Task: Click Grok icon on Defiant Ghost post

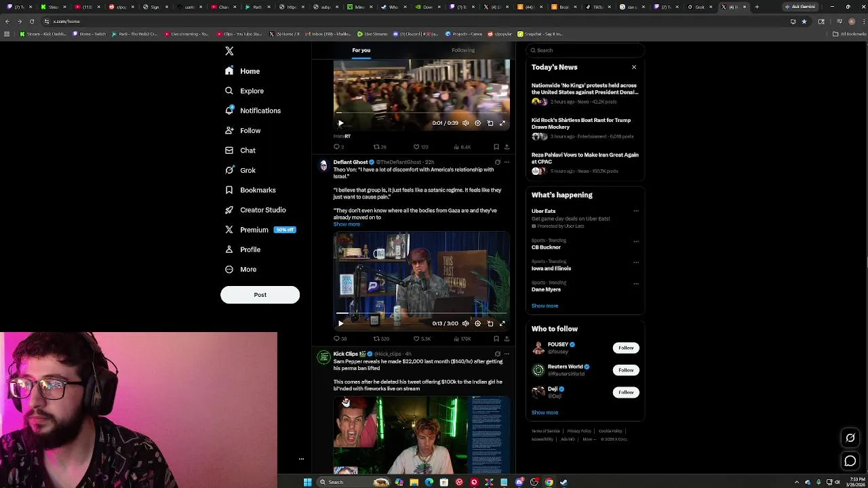Action: pos(497,163)
